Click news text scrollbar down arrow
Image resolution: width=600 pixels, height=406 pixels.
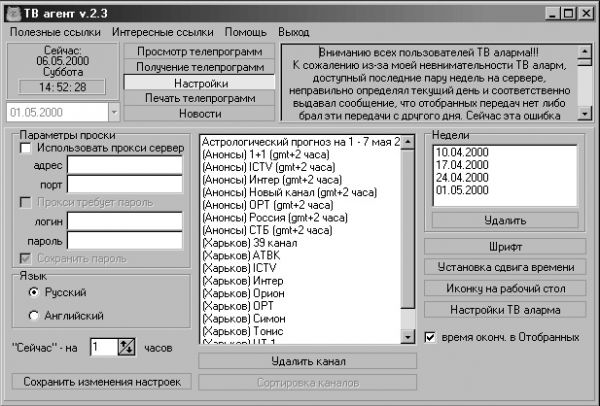[x=585, y=113]
